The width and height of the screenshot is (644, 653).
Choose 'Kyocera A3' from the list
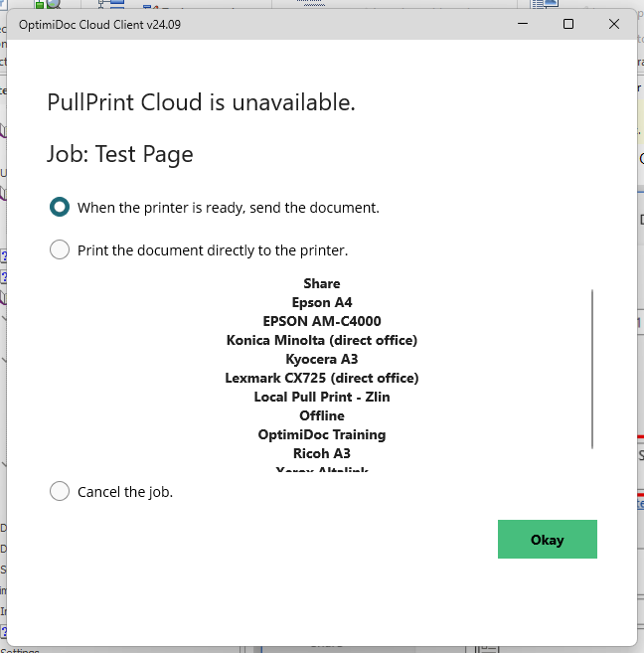(x=322, y=359)
